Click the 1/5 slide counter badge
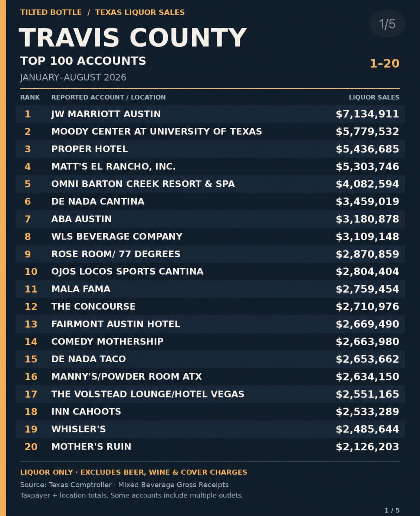Viewport: 420px width, 516px height. click(387, 24)
